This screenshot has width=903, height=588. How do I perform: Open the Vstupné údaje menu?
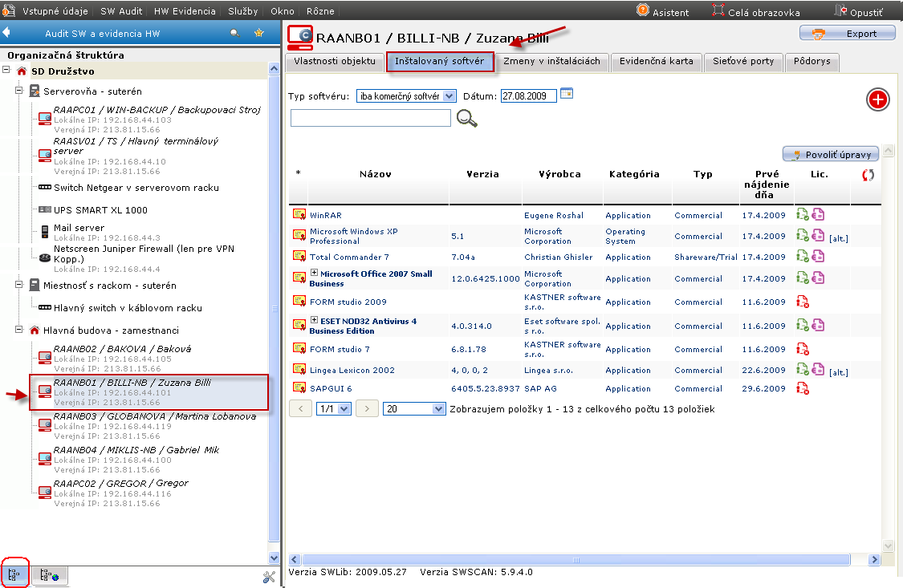click(x=55, y=11)
